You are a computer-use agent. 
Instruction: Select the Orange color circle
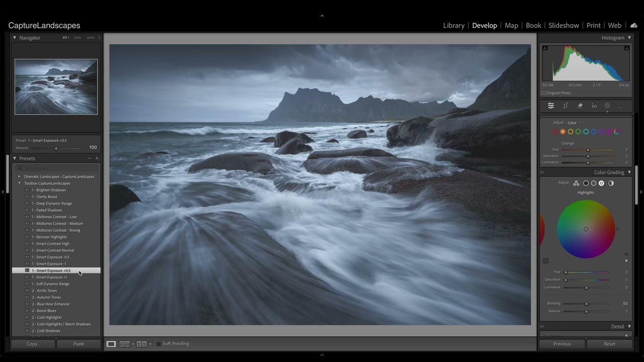click(562, 132)
